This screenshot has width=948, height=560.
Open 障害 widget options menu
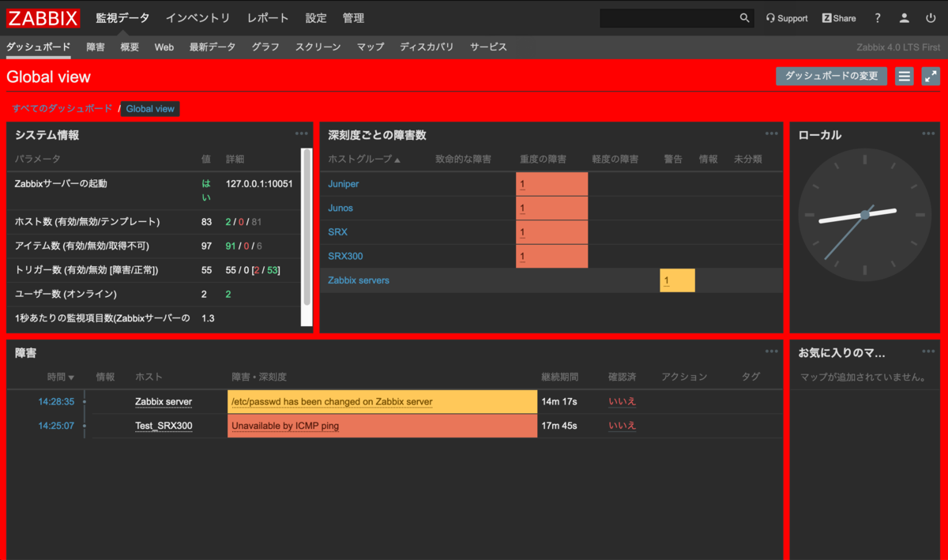point(772,351)
